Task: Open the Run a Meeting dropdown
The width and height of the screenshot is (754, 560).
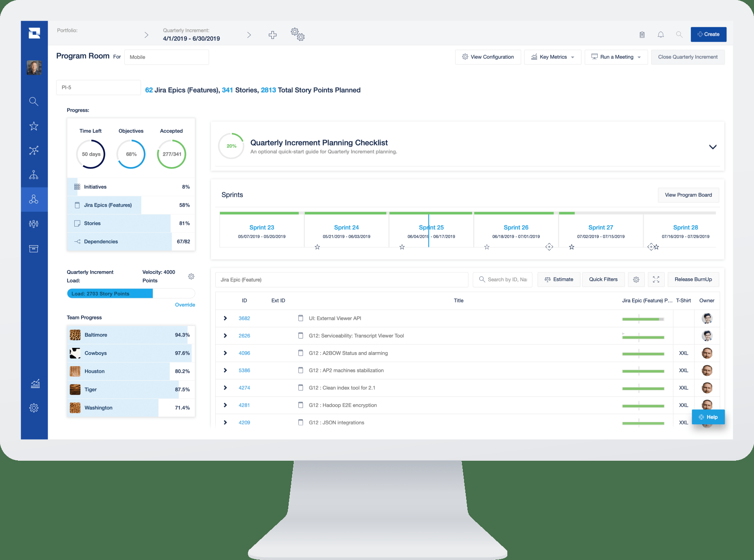Action: coord(616,57)
